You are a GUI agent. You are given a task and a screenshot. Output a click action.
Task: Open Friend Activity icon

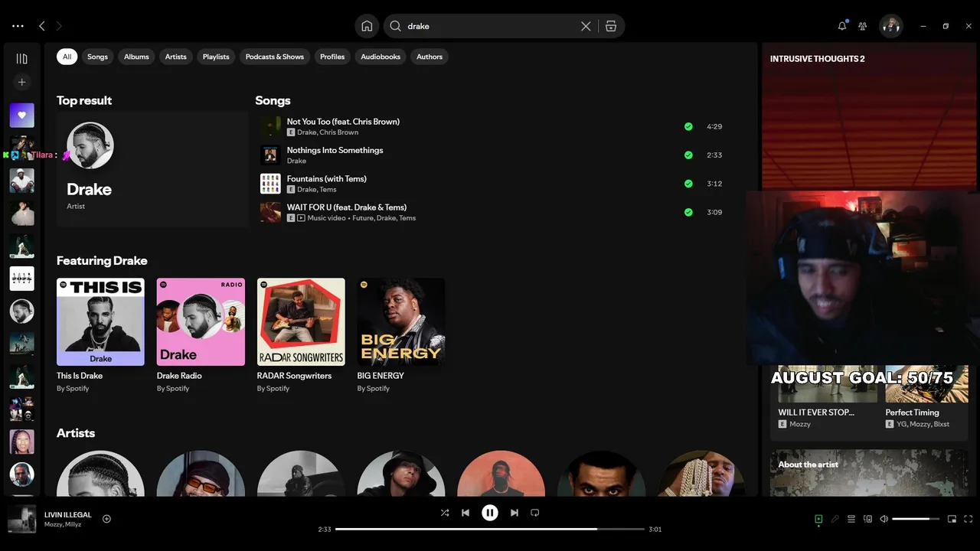(x=863, y=26)
